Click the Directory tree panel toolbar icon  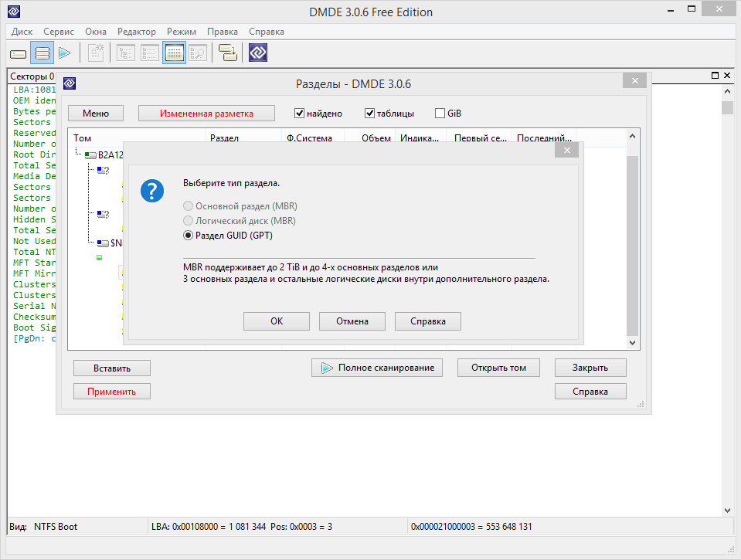point(126,53)
